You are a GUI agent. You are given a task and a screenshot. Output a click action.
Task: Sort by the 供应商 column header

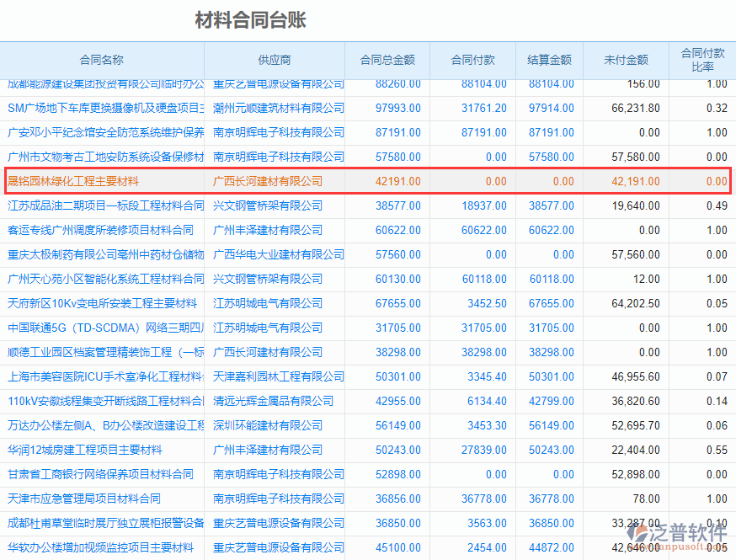[x=274, y=60]
